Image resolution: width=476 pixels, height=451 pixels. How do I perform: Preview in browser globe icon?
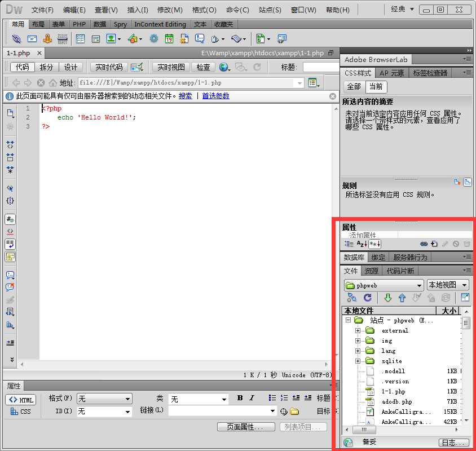click(224, 67)
